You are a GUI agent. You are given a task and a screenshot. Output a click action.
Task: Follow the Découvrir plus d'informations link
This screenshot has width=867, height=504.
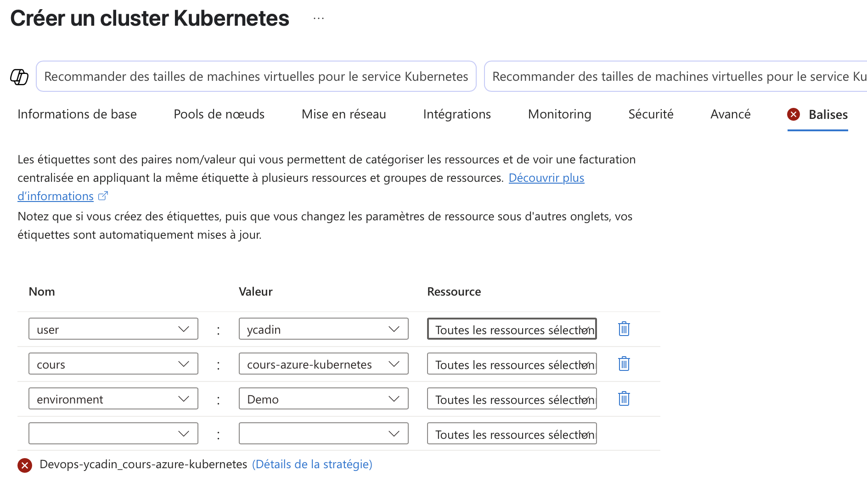point(546,178)
